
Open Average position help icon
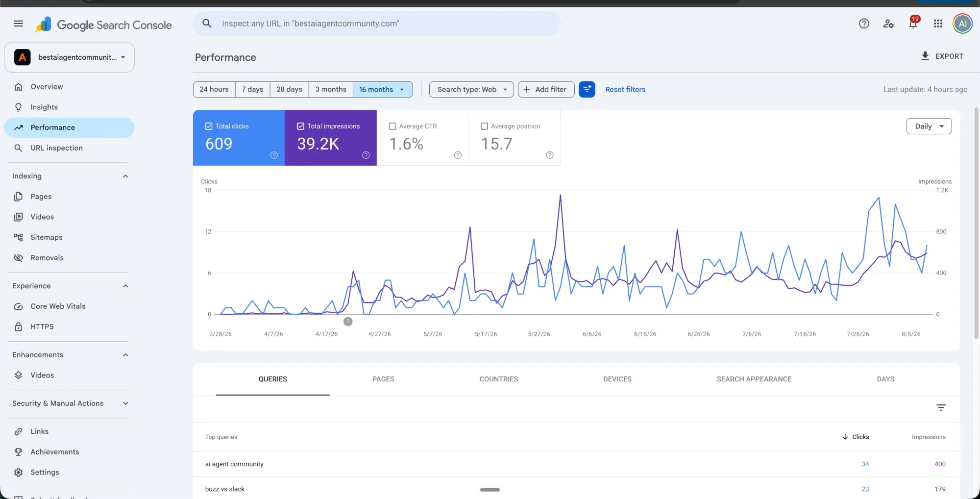point(550,155)
